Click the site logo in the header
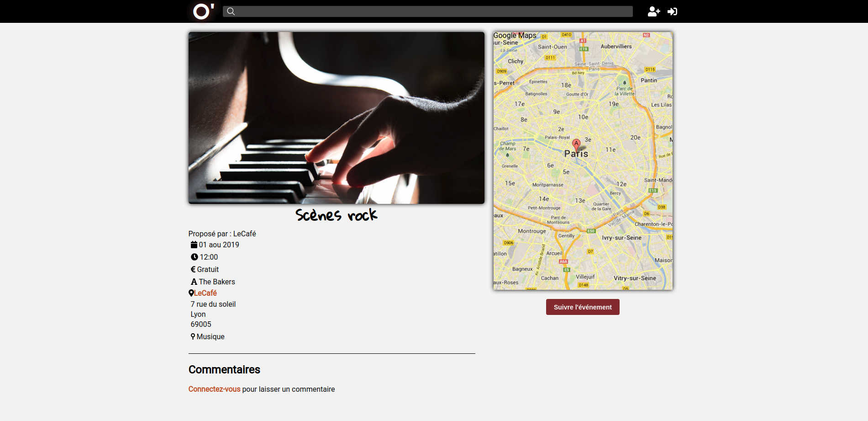Viewport: 868px width, 421px height. pyautogui.click(x=203, y=11)
